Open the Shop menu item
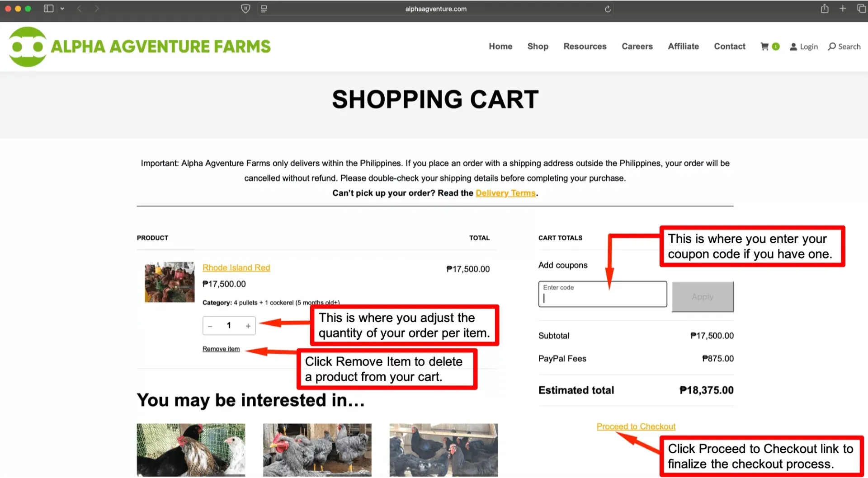 538,47
